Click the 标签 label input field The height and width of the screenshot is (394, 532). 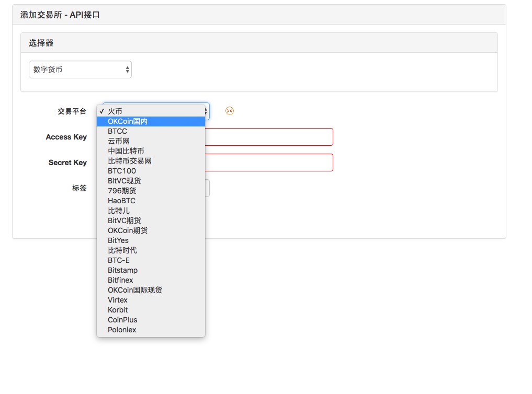[x=207, y=188]
